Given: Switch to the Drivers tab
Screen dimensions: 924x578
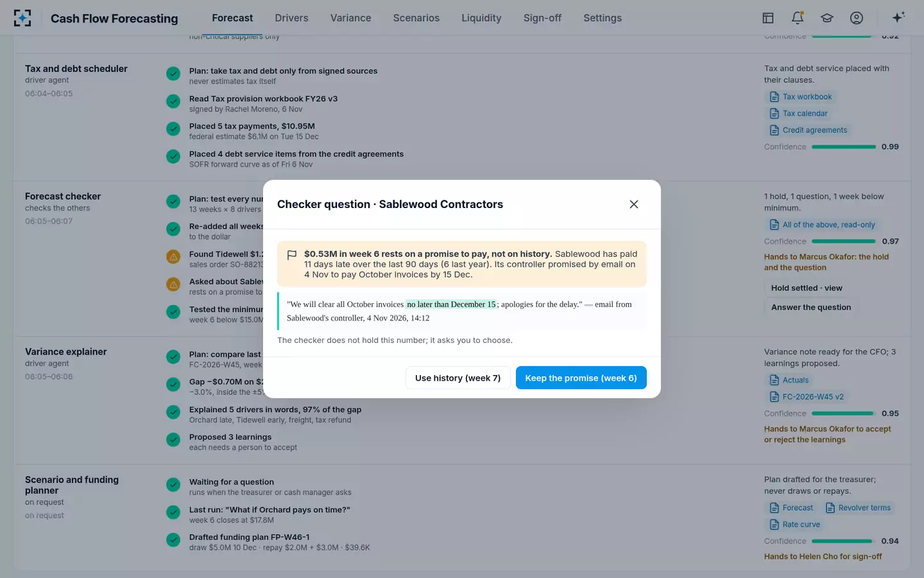Looking at the screenshot, I should tap(291, 18).
